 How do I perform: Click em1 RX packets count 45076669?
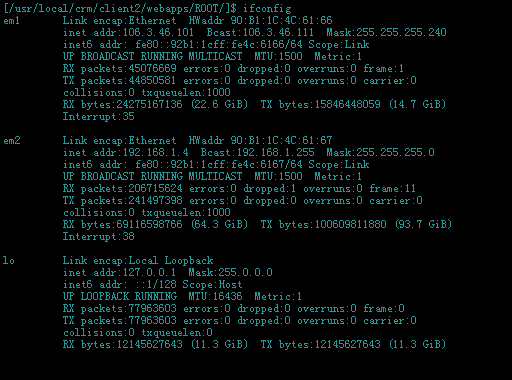point(152,68)
